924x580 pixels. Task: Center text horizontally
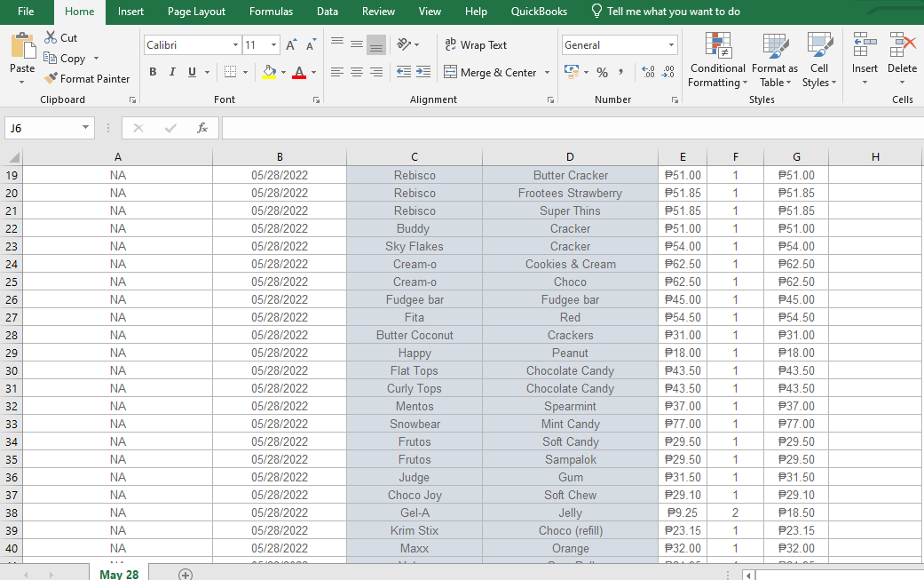pos(357,72)
